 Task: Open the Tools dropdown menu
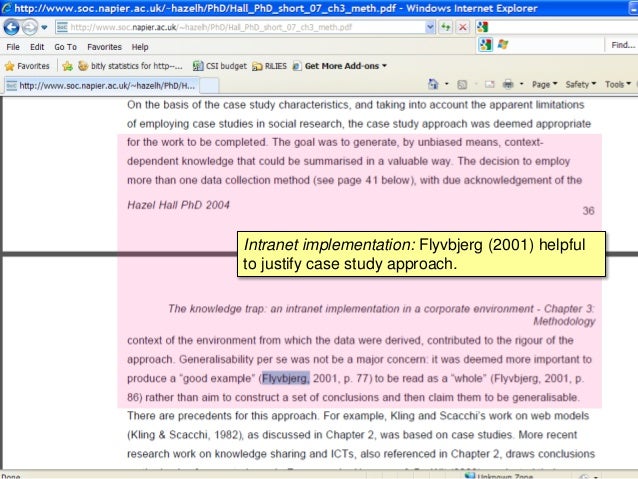click(x=618, y=84)
